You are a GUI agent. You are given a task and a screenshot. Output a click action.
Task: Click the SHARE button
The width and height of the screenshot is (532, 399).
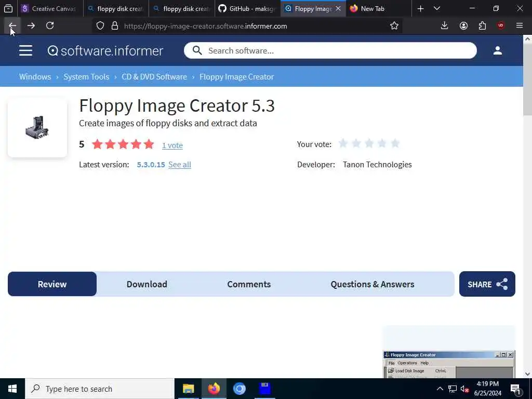(487, 284)
